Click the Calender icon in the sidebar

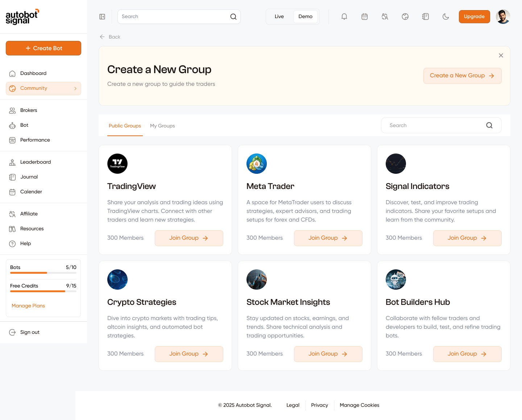coord(12,192)
